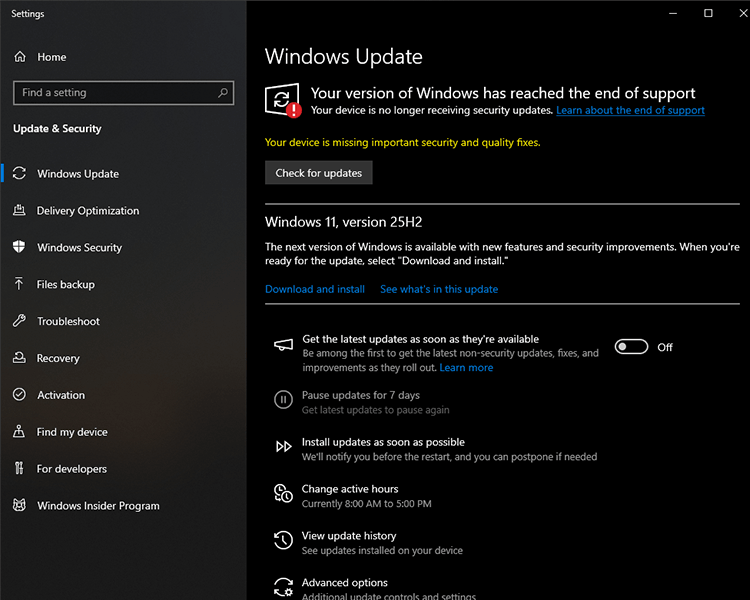This screenshot has height=600, width=750.
Task: Click the Advanced options gear-sync icon
Action: [283, 587]
